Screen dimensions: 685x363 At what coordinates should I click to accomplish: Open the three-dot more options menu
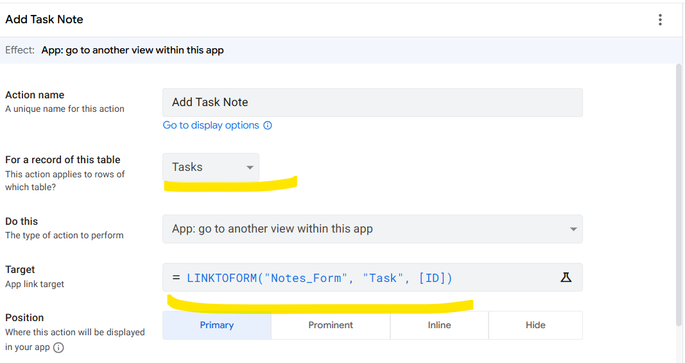pos(660,20)
